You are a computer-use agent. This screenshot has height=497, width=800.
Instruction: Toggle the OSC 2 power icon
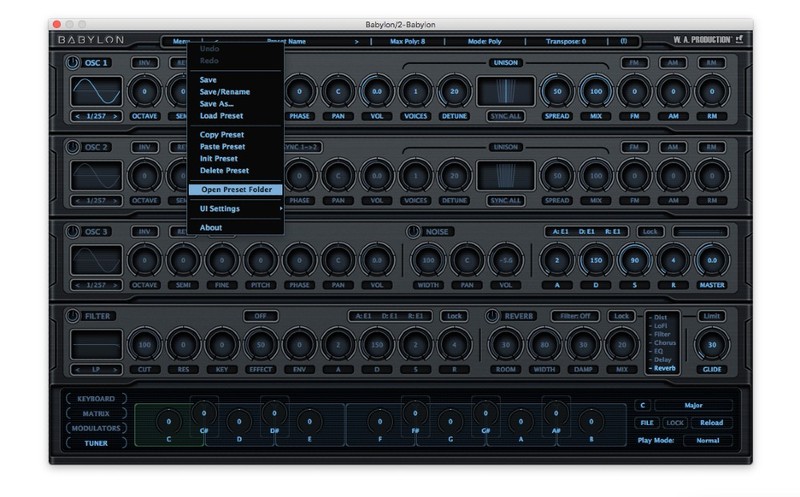(x=73, y=147)
